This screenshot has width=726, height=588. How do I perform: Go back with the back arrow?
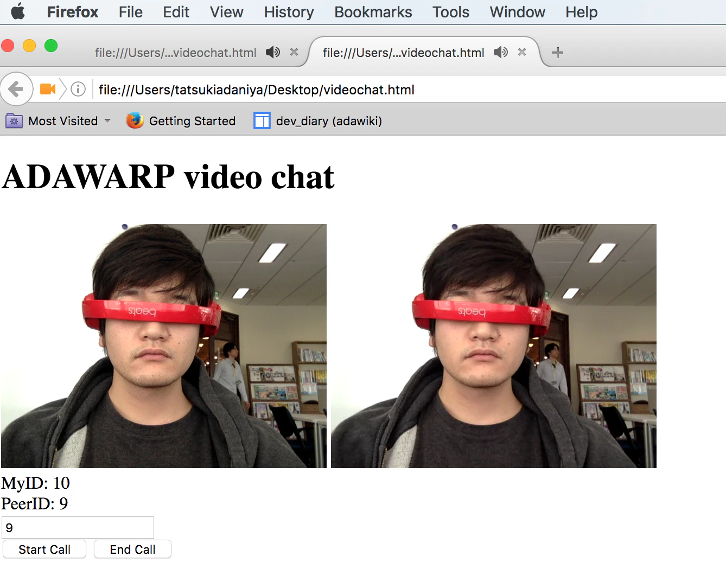[x=16, y=89]
